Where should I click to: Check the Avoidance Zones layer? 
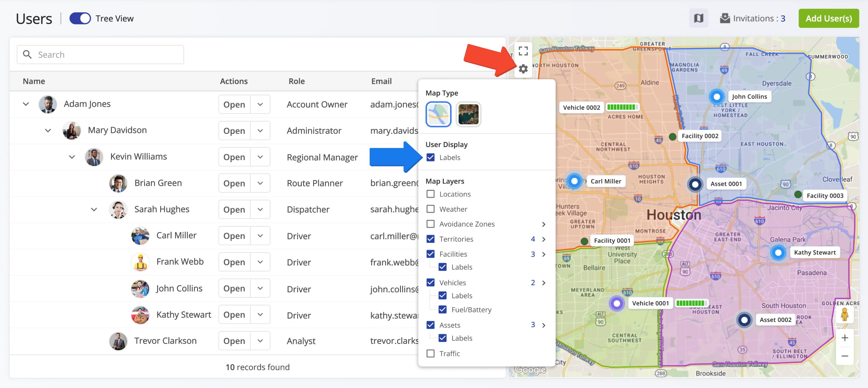431,224
